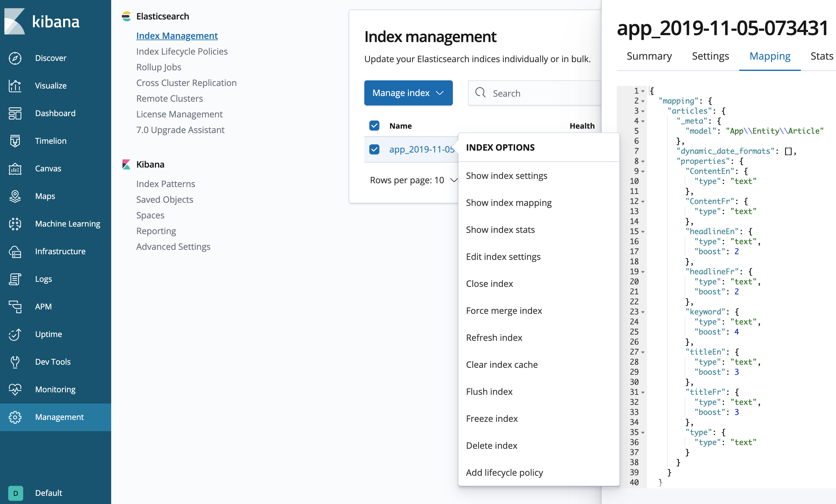Open Canvas icon in sidebar
This screenshot has width=836, height=504.
15,169
